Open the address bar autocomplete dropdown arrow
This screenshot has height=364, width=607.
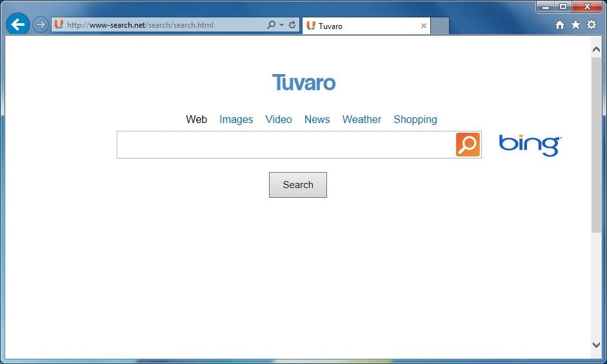281,24
